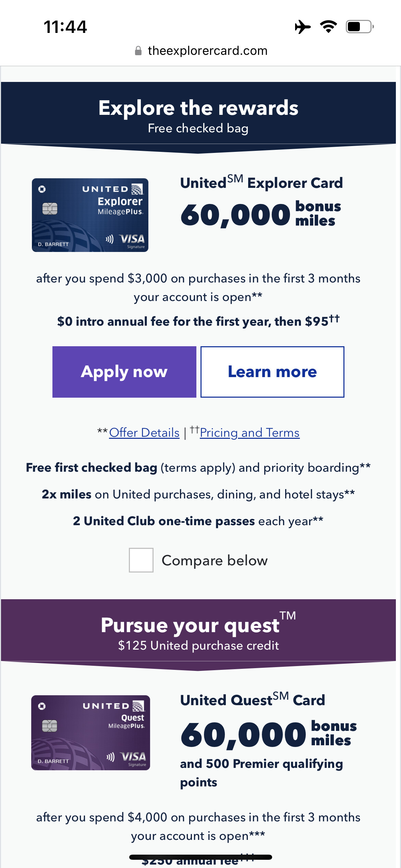Tap the airplane mode status icon
This screenshot has height=868, width=401.
pos(303,27)
